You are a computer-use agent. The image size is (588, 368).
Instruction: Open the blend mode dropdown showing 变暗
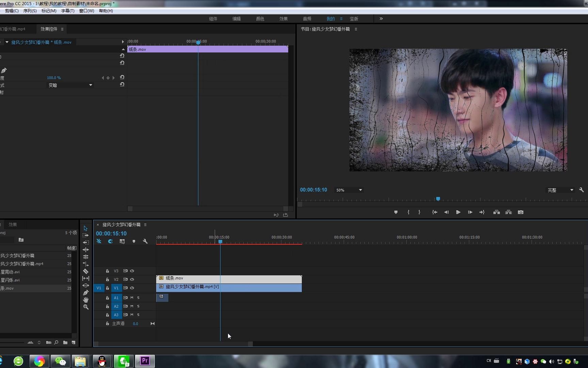(x=70, y=85)
